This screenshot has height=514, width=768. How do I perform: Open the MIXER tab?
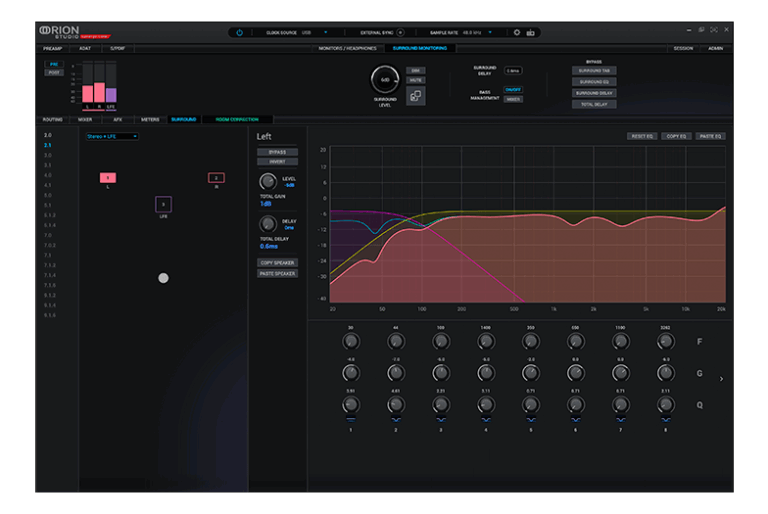[x=85, y=120]
